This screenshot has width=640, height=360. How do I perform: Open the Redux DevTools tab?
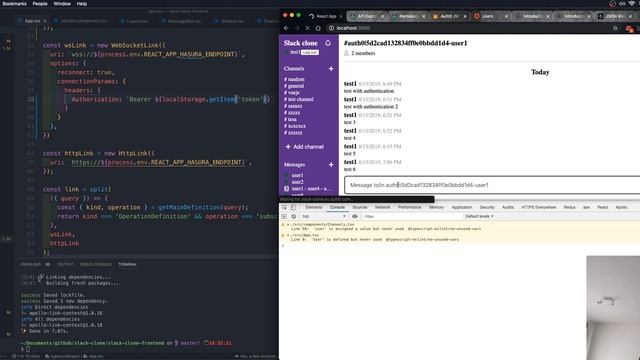click(x=569, y=207)
